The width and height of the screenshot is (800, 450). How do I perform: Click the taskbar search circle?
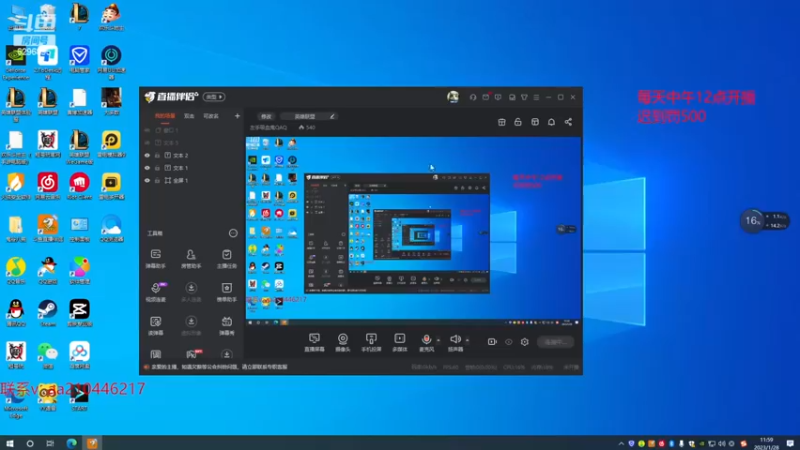click(30, 443)
